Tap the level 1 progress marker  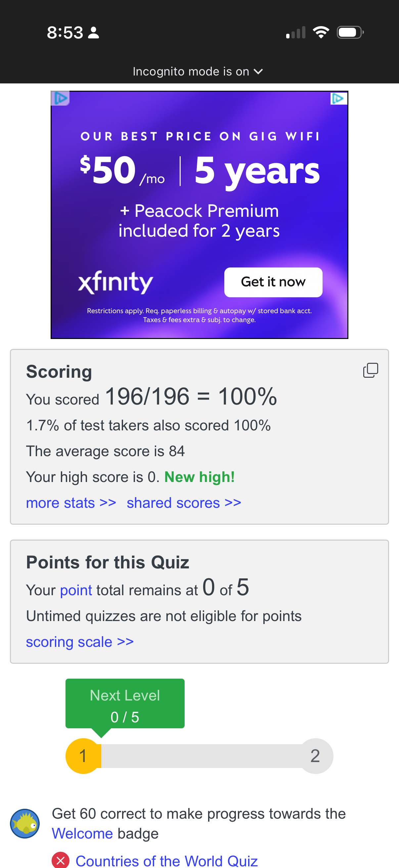point(83,756)
